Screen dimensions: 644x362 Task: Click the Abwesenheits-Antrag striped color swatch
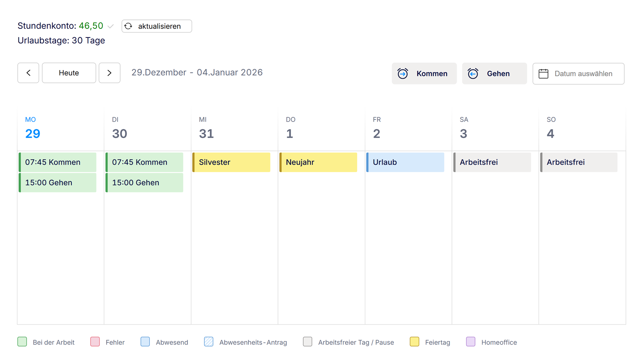pyautogui.click(x=208, y=341)
